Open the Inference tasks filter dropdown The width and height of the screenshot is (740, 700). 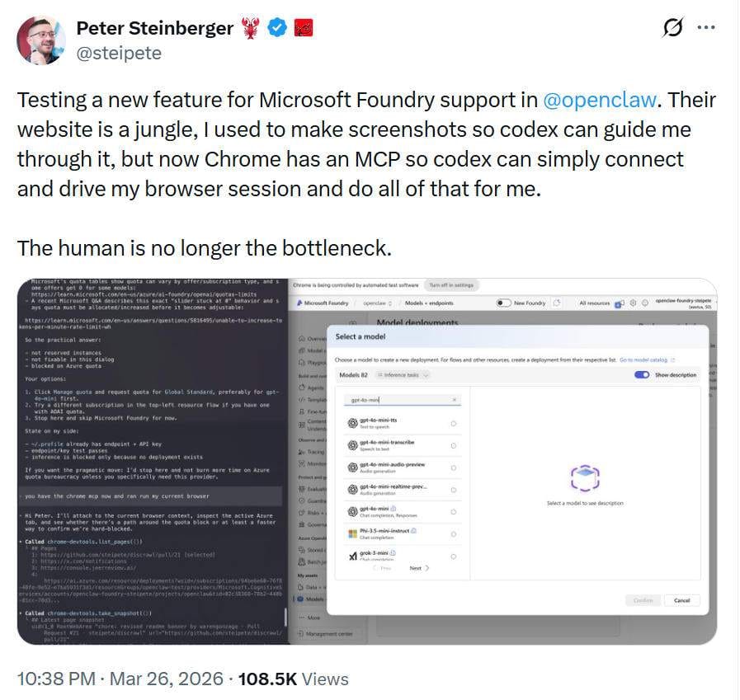(x=403, y=375)
